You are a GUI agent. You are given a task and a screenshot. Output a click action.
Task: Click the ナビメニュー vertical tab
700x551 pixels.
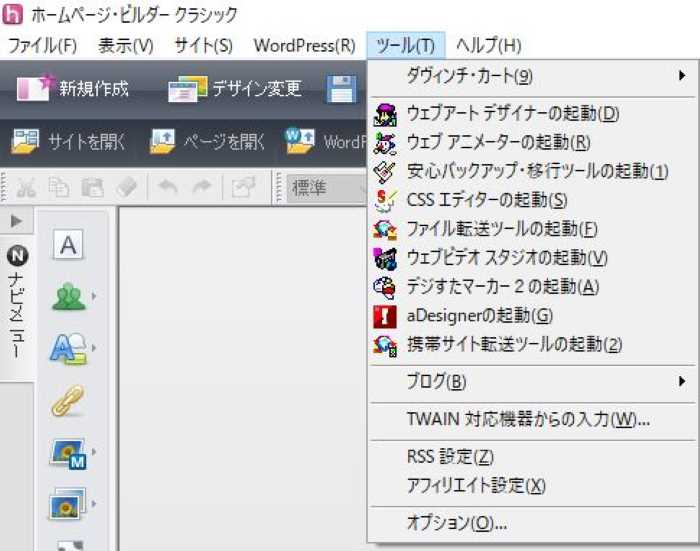click(17, 308)
